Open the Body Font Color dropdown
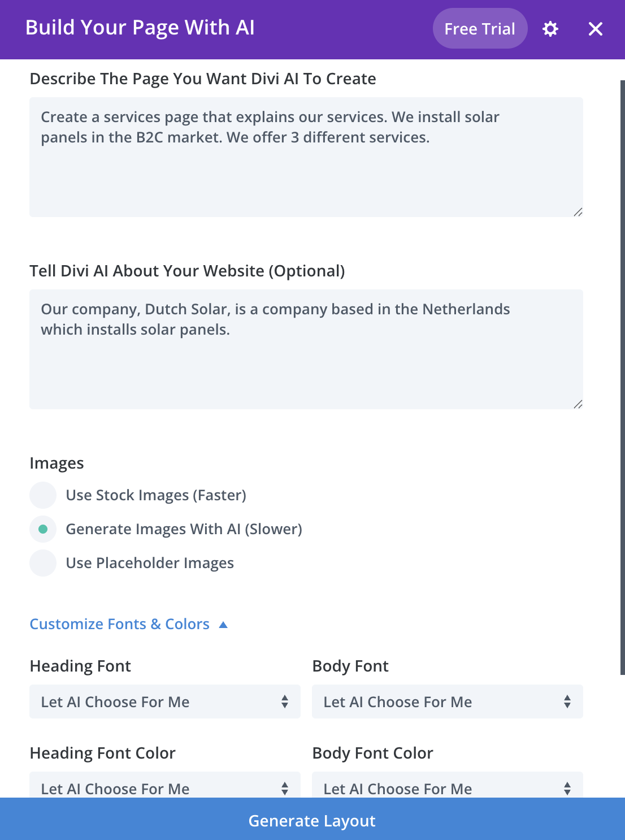 coord(446,788)
